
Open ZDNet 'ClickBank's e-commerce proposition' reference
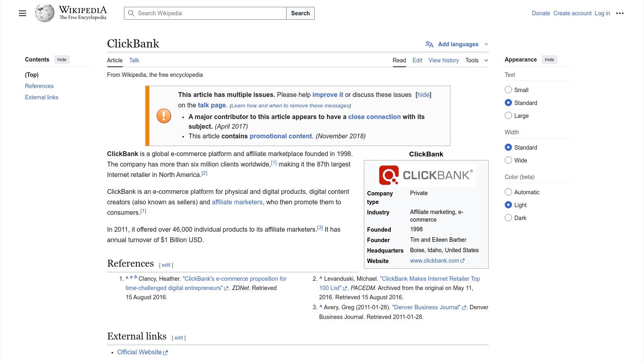tap(206, 283)
